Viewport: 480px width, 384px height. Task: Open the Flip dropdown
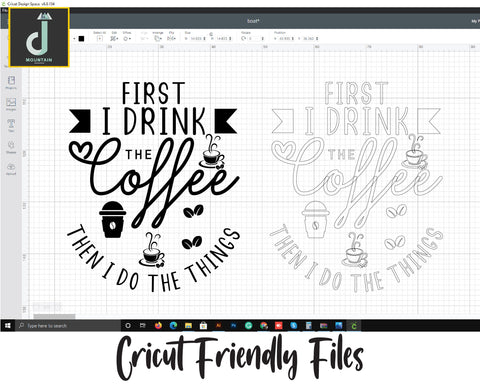coord(171,38)
